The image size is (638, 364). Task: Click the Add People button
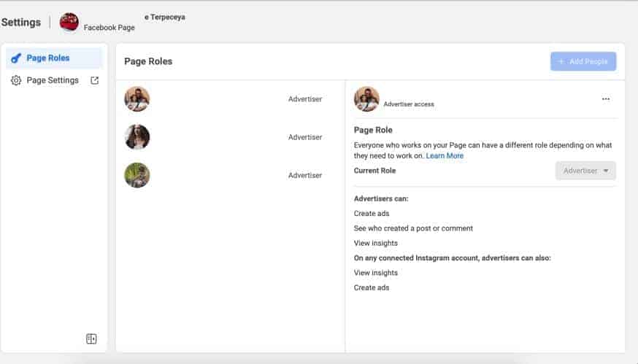click(583, 61)
